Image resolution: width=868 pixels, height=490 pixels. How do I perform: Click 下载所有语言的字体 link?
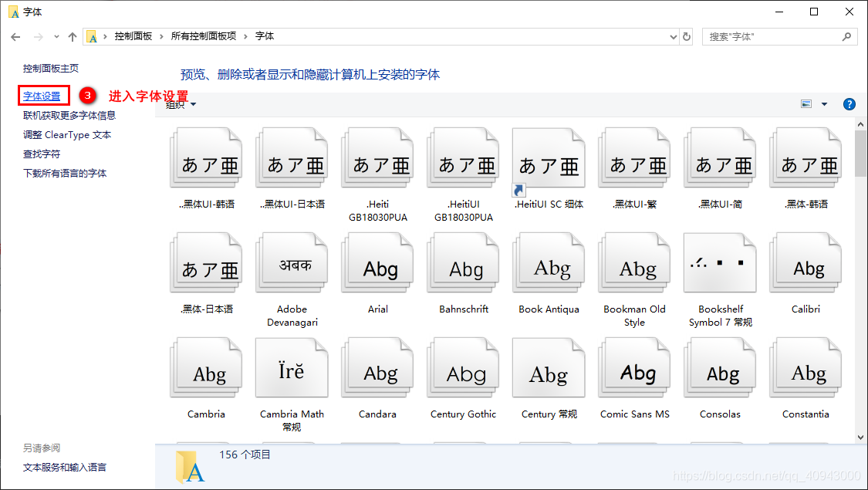65,174
